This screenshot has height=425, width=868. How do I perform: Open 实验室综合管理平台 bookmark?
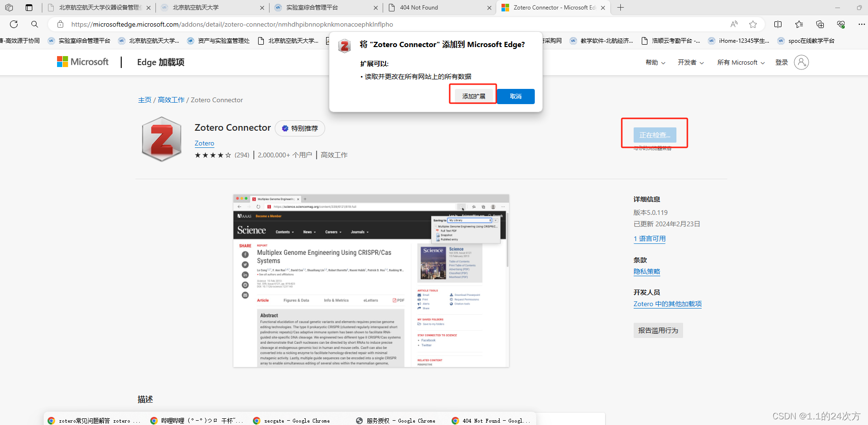pyautogui.click(x=79, y=41)
